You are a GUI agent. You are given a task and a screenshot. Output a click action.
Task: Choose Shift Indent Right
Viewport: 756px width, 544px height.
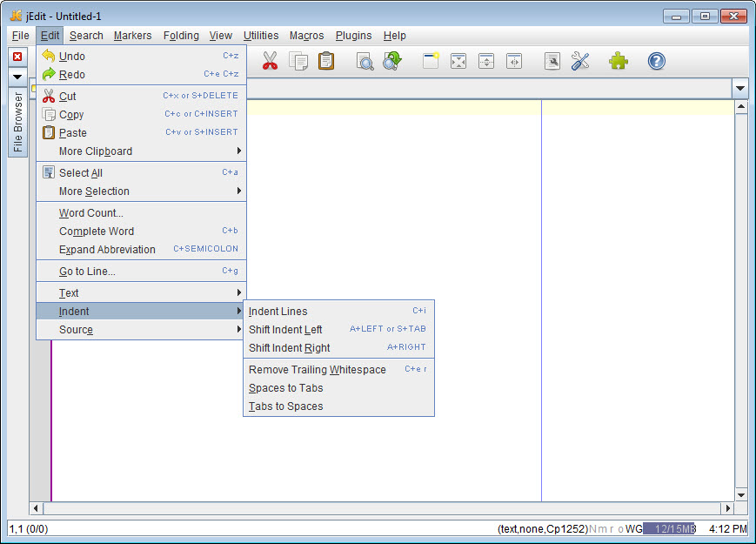(x=338, y=348)
